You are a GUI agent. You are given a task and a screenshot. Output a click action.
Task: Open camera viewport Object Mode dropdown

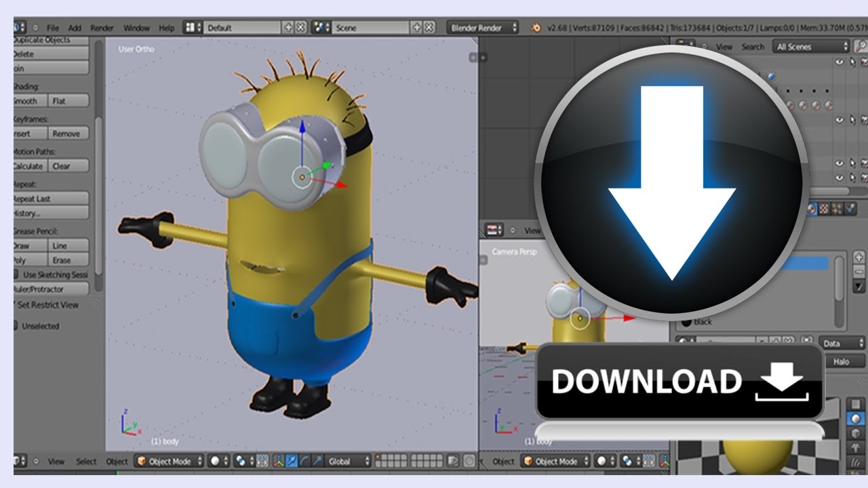[555, 462]
